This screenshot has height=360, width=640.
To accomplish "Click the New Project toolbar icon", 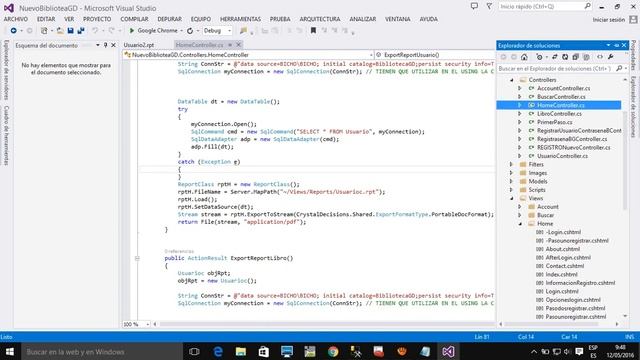I will [44, 31].
